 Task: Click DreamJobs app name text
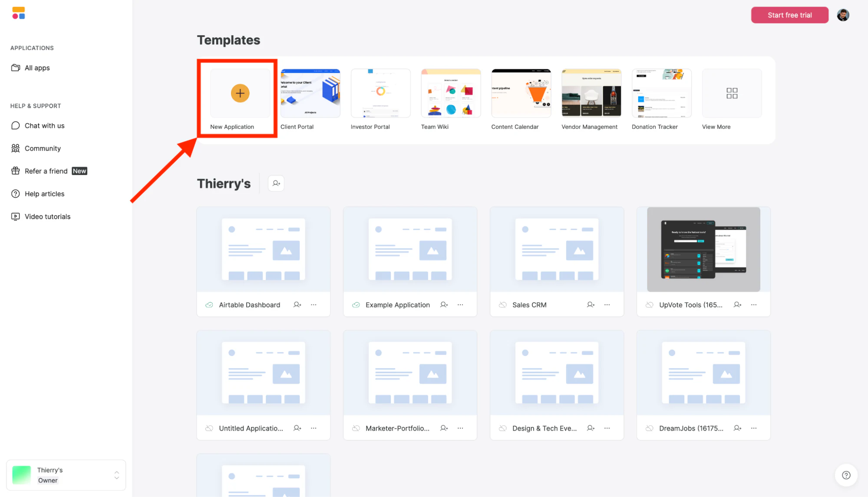(691, 428)
